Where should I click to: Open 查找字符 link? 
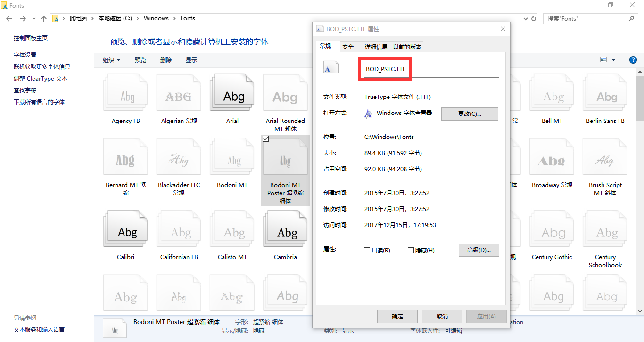point(25,90)
